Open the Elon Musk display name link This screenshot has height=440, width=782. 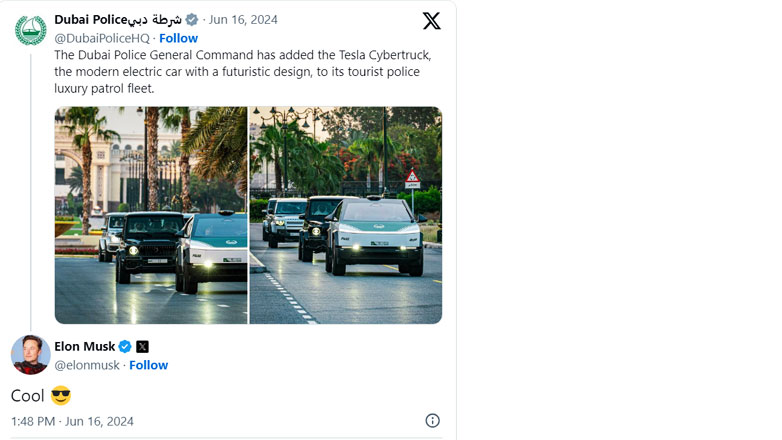pyautogui.click(x=84, y=347)
